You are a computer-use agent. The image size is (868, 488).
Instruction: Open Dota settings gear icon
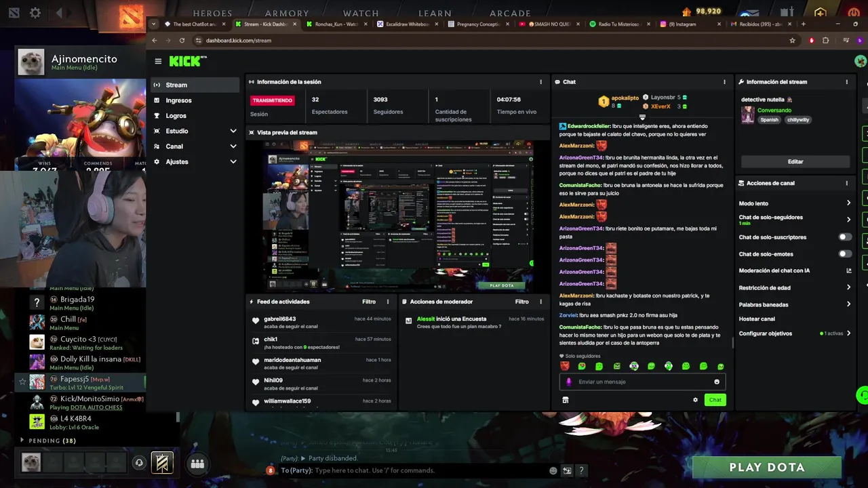coord(35,12)
